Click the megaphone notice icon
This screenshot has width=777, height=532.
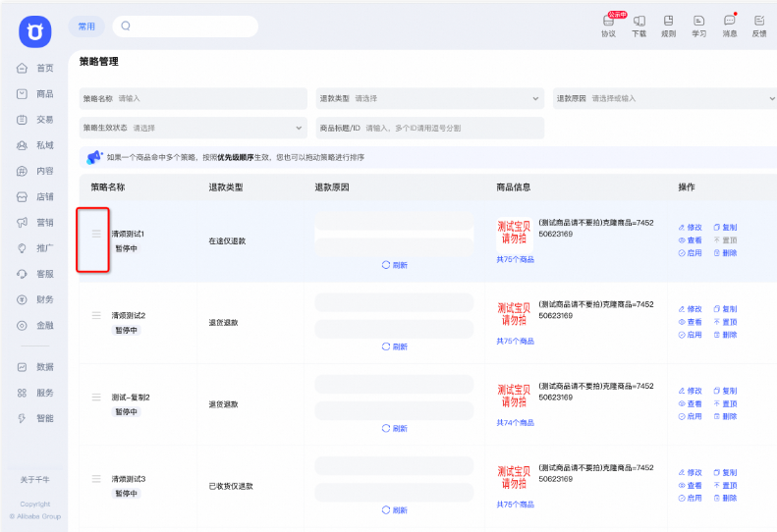tap(94, 157)
